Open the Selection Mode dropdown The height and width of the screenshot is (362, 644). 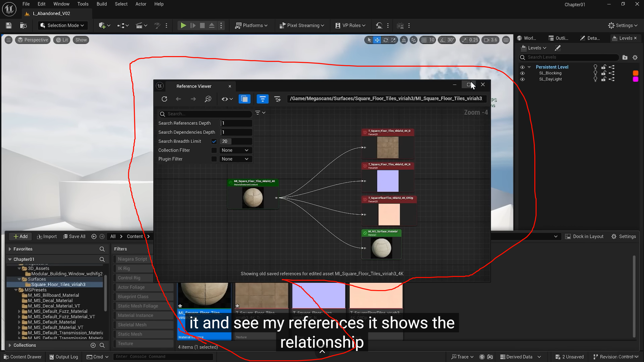point(63,25)
